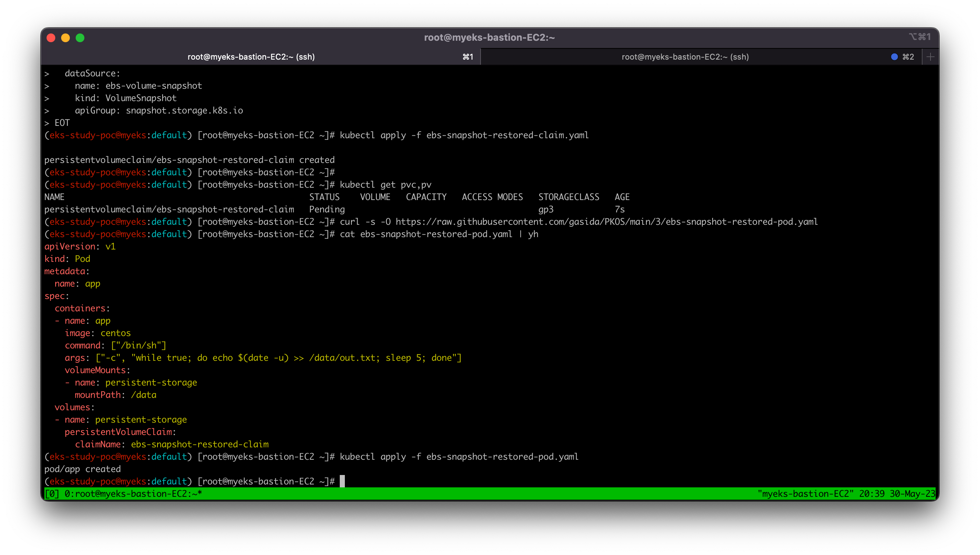Click the STORAGECLASS column header
980x555 pixels.
click(568, 197)
